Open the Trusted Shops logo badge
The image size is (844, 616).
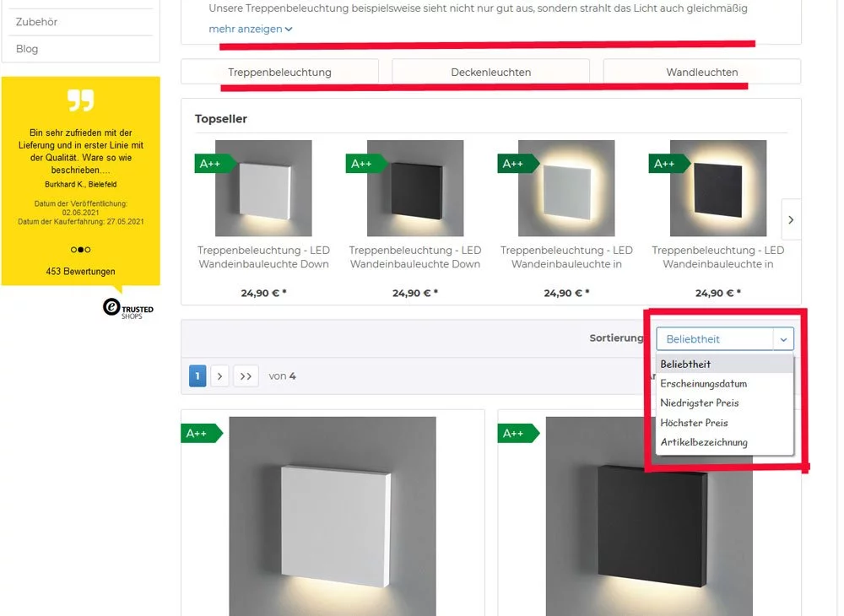click(x=128, y=309)
